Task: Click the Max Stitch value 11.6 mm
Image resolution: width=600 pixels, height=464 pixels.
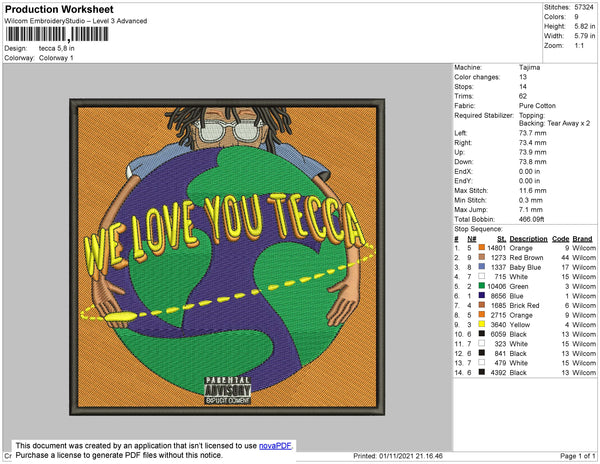Action: 533,190
